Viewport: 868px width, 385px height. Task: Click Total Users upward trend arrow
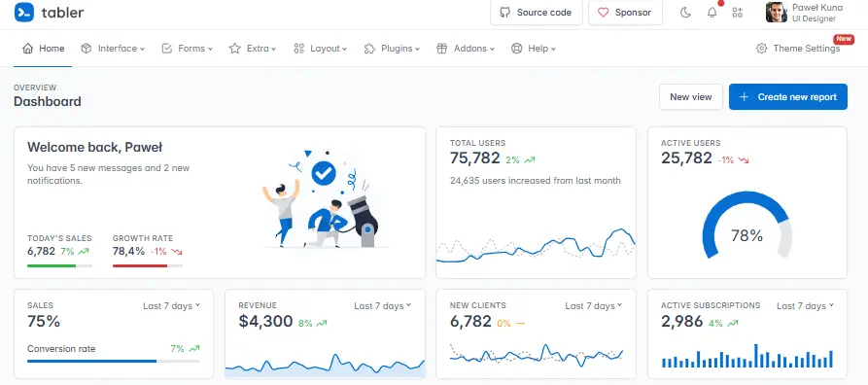point(530,160)
